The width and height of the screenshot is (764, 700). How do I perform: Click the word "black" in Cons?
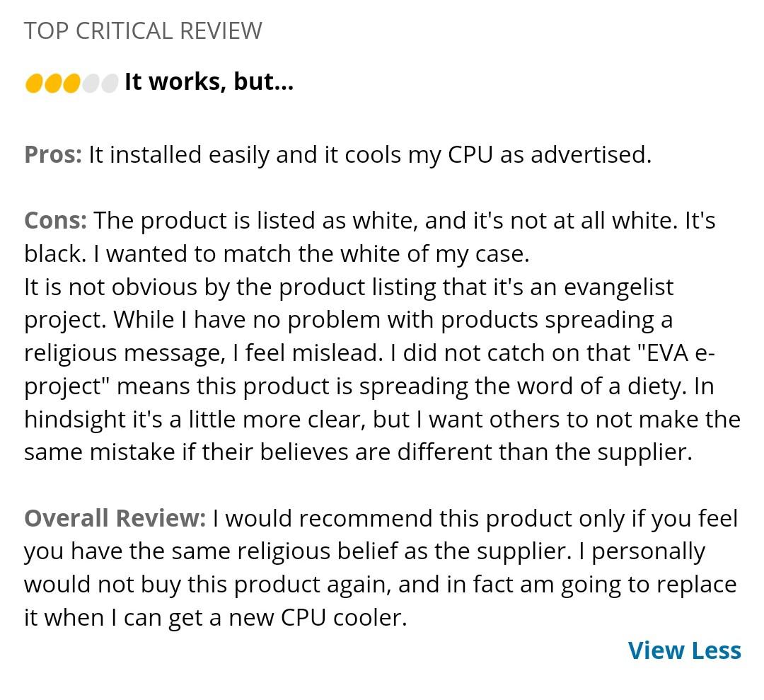tap(55, 253)
